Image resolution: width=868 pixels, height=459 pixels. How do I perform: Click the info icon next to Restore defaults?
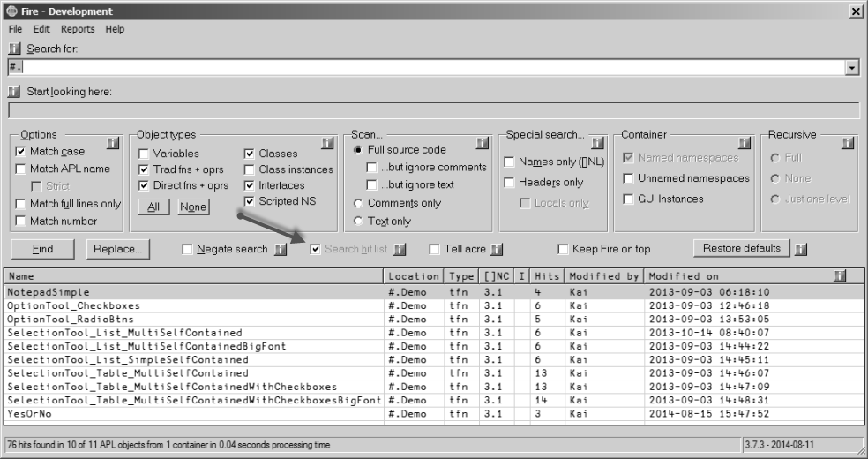(800, 250)
